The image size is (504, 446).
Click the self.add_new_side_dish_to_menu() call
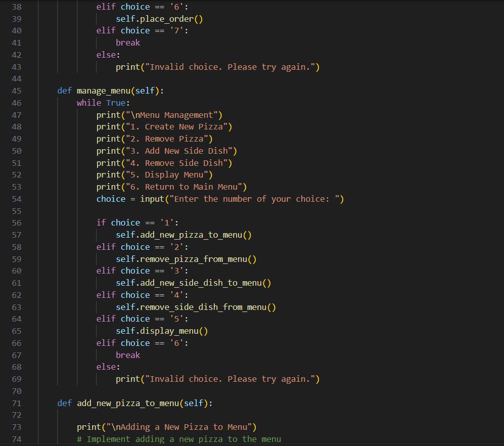coord(194,283)
